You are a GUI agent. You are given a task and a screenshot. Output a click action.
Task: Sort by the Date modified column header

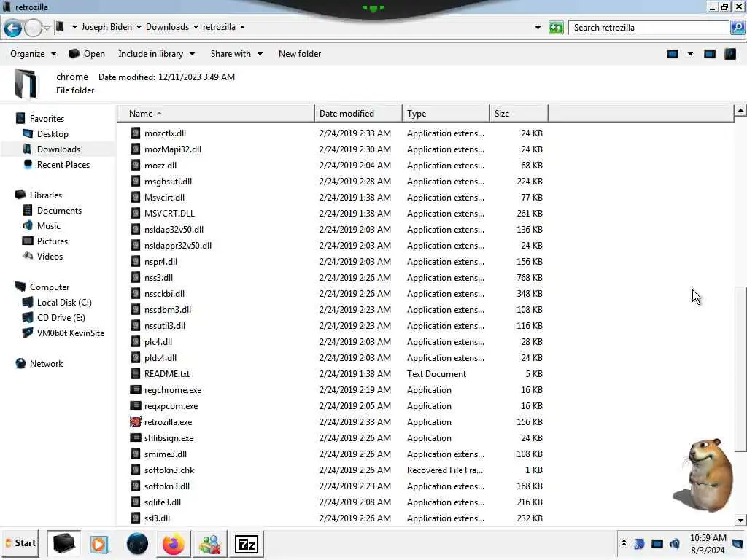357,113
